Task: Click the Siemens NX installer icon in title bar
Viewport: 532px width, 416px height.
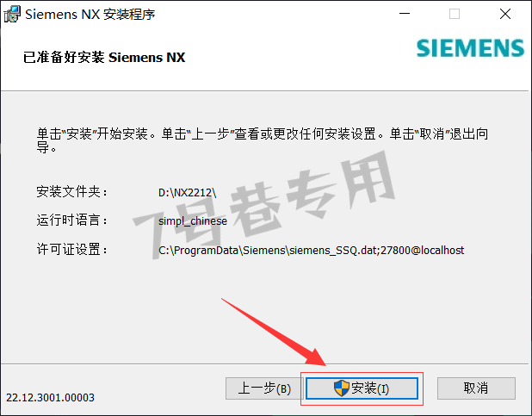Action: (x=12, y=14)
